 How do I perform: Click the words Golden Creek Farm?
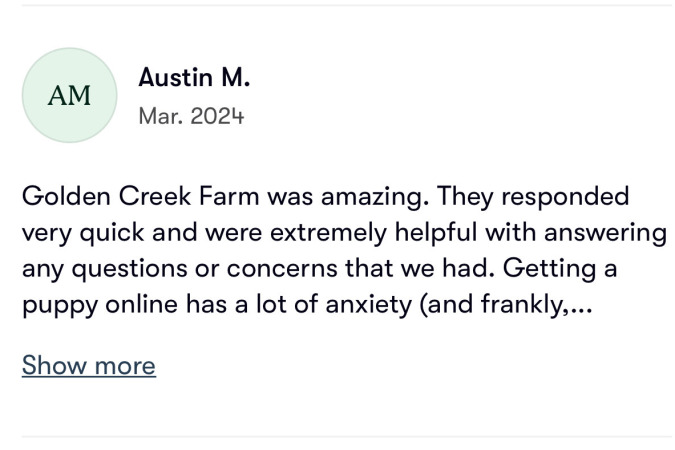coord(127,196)
